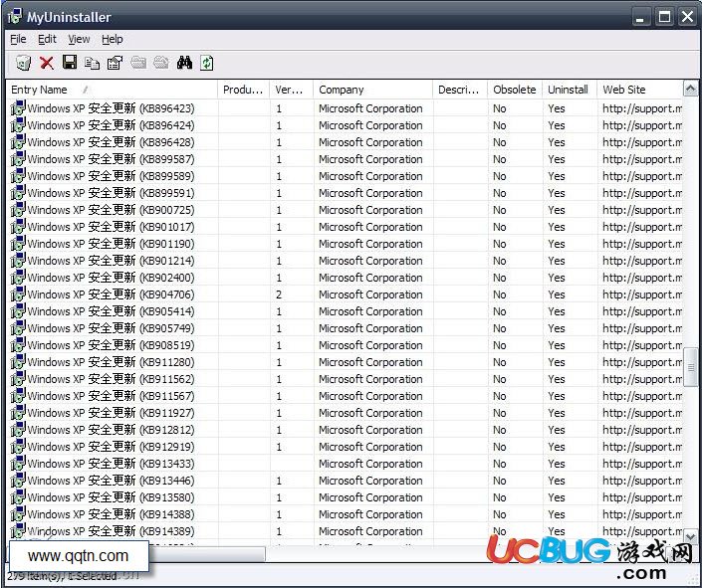Open the Edit menu

[x=47, y=40]
